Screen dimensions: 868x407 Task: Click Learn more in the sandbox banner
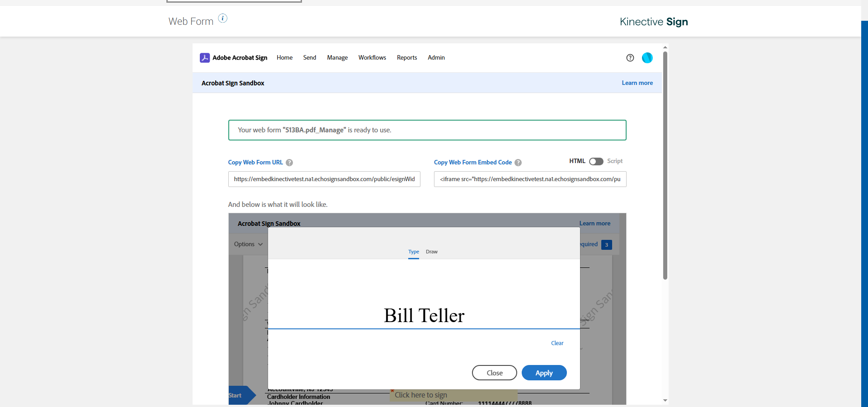[x=637, y=83]
